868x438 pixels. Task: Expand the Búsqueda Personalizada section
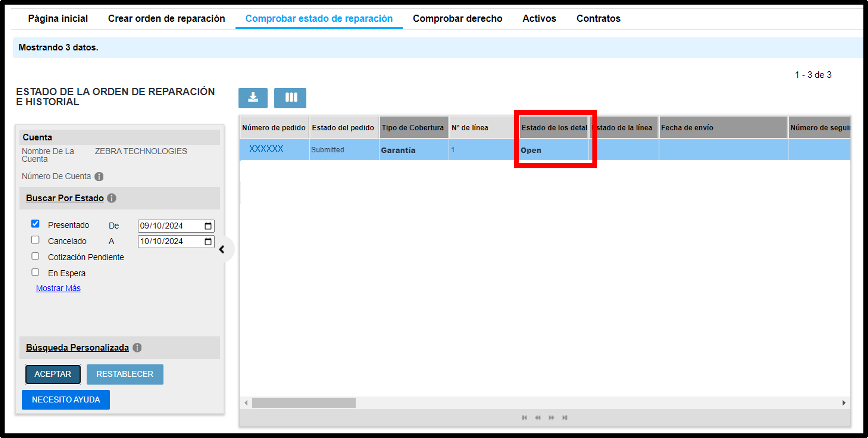(x=77, y=347)
